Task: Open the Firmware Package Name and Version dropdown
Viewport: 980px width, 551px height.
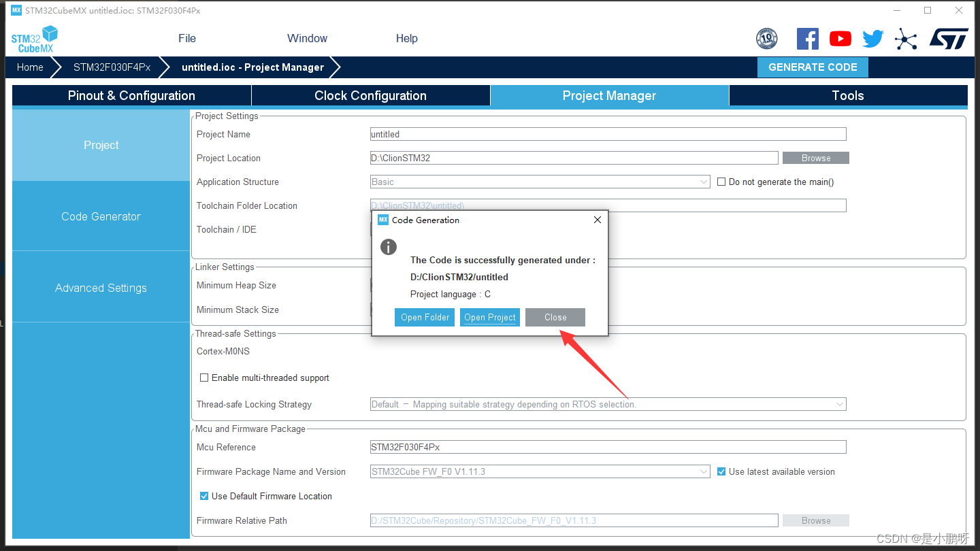Action: pyautogui.click(x=540, y=471)
